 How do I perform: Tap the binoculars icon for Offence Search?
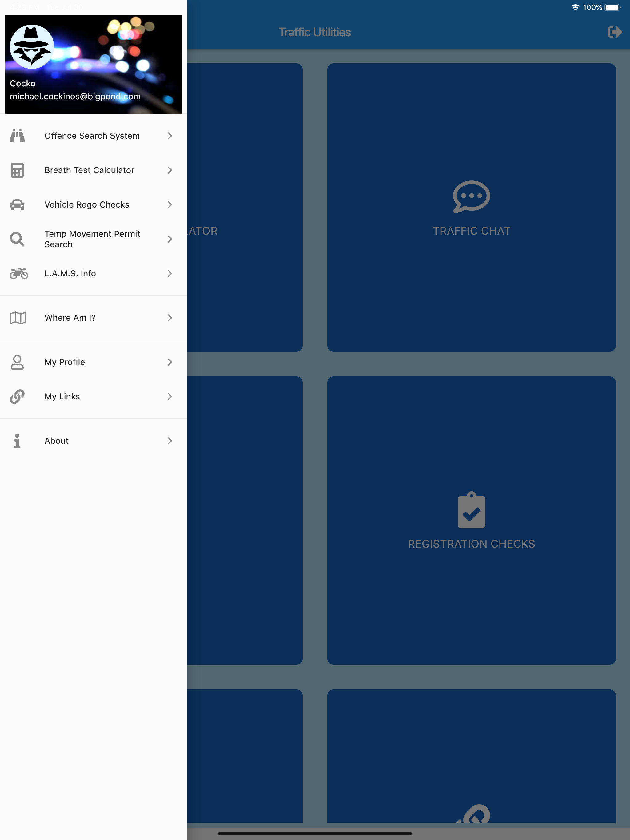point(17,136)
